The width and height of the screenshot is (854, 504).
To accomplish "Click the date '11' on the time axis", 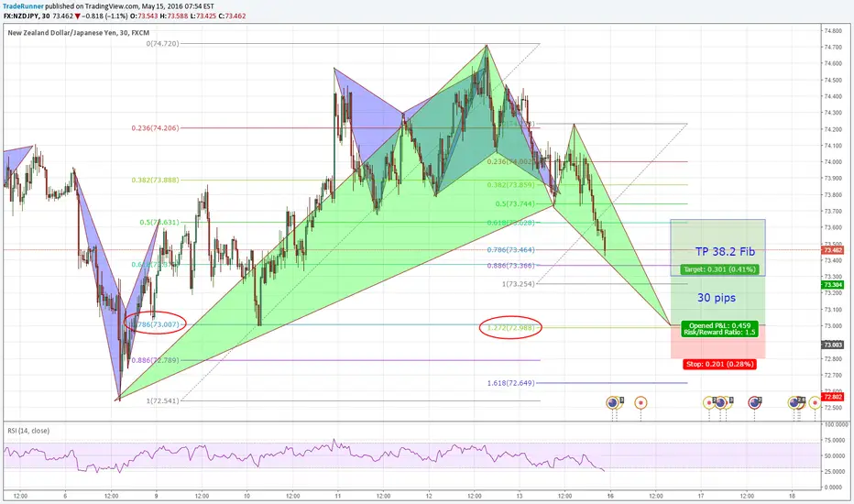I will click(x=338, y=496).
